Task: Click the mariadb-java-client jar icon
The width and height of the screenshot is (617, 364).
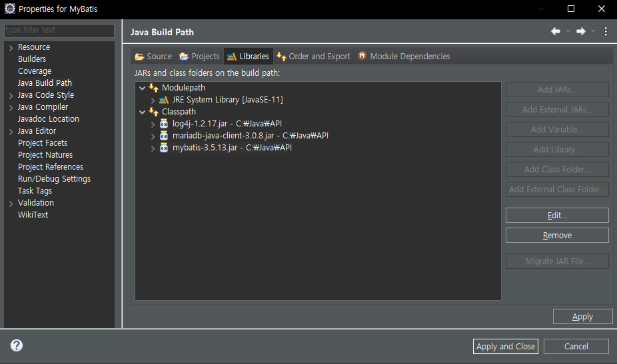Action: click(x=164, y=136)
